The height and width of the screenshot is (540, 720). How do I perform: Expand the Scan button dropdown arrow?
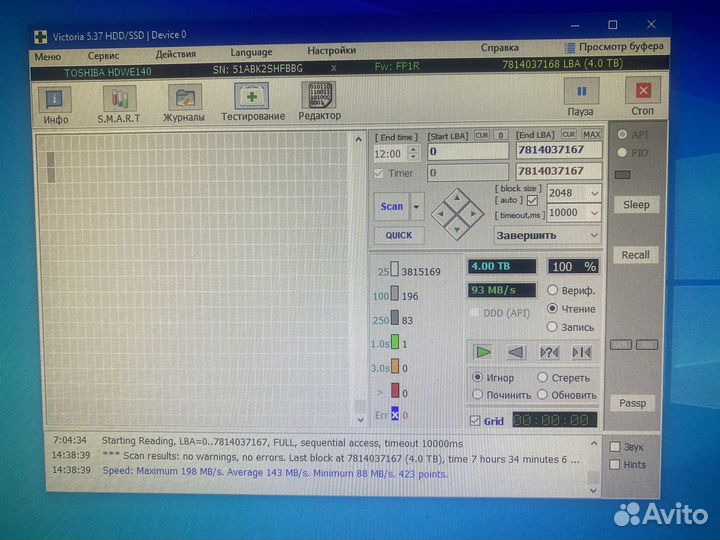point(416,207)
